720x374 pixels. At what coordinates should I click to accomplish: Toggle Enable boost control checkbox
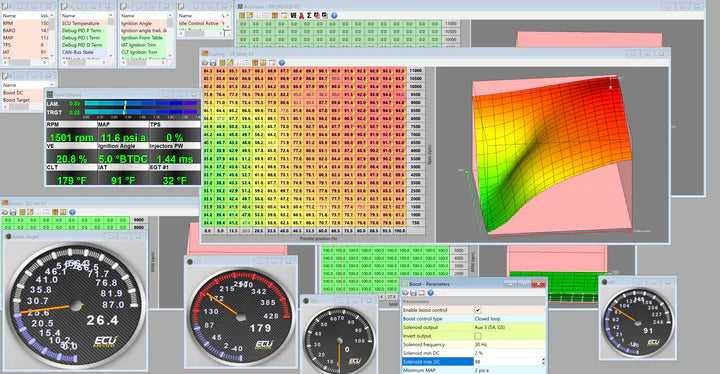coord(478,310)
